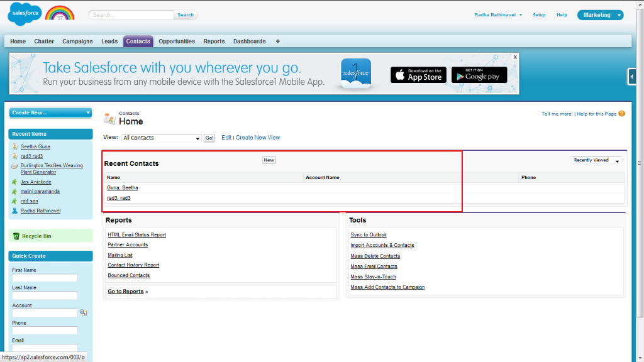Open the Setup link
644x362 pixels.
[539, 15]
